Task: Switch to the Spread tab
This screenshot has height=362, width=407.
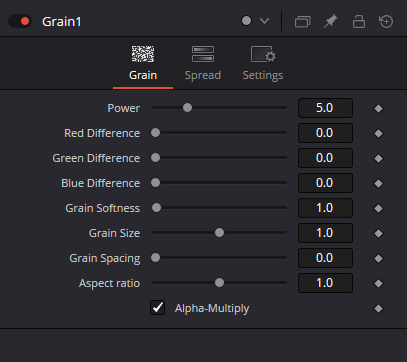Action: point(203,63)
